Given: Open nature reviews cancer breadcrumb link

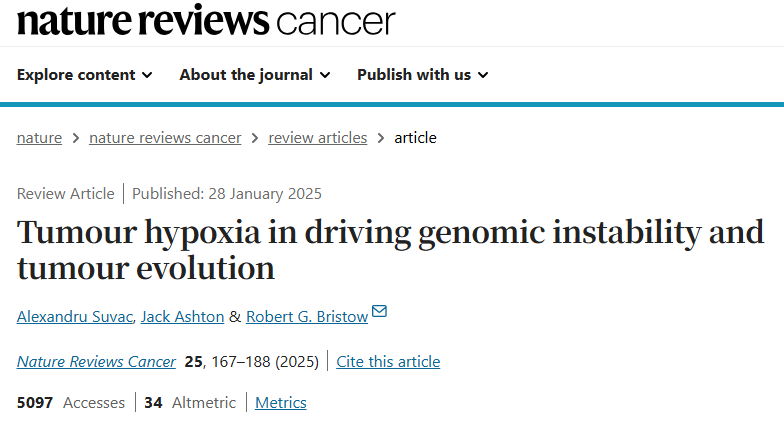Looking at the screenshot, I should tap(165, 138).
